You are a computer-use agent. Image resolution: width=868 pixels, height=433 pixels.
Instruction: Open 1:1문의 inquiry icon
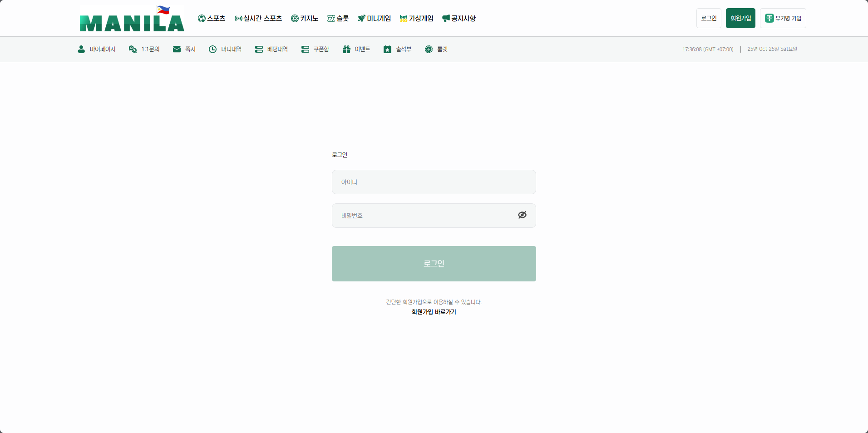[132, 49]
